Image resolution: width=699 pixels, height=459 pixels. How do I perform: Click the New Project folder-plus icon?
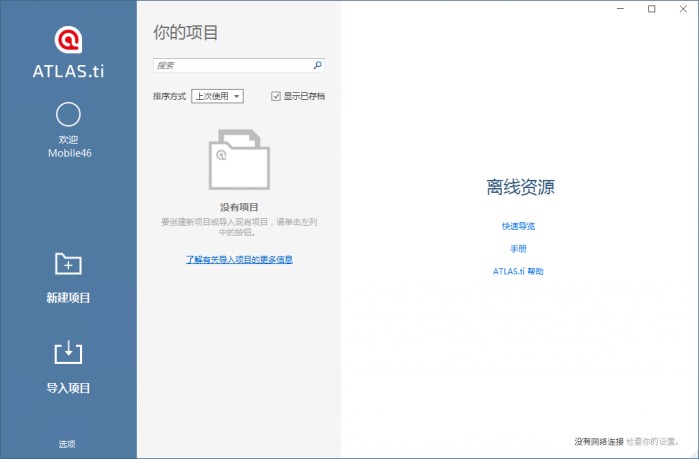[68, 264]
